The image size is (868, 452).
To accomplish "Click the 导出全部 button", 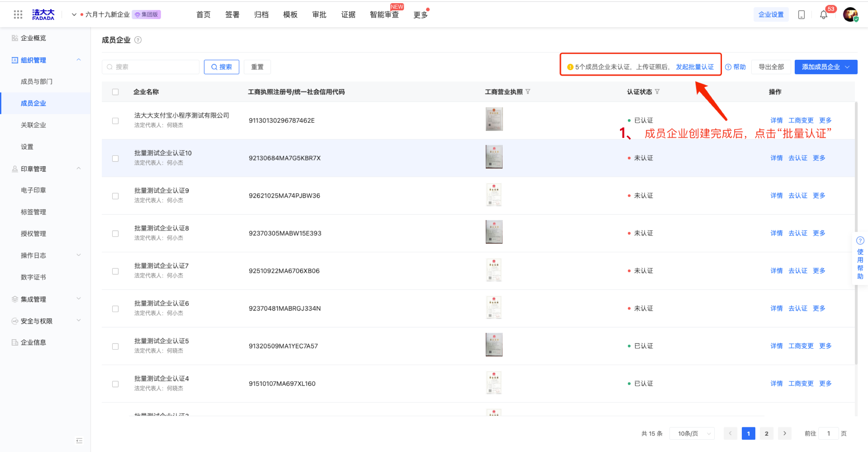I will click(x=771, y=67).
